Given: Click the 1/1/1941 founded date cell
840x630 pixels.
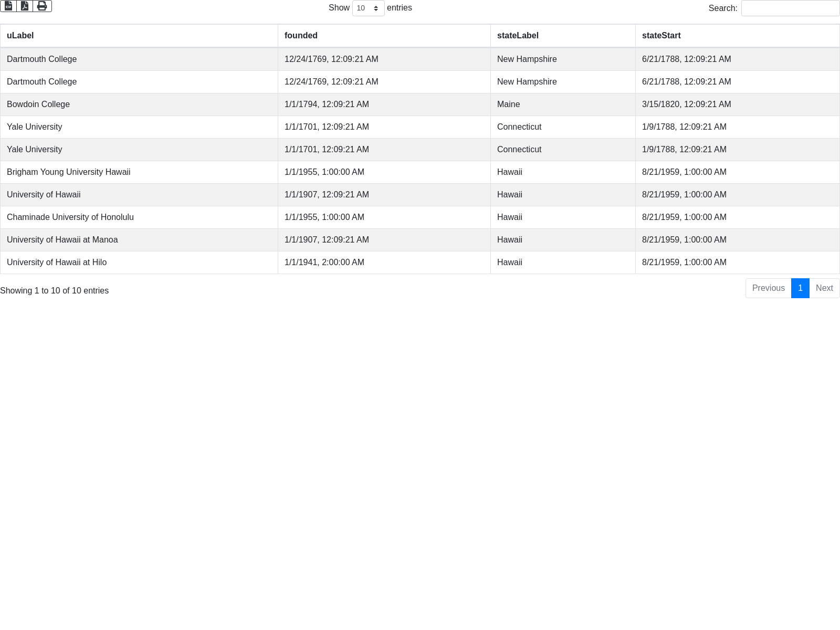Looking at the screenshot, I should click(324, 262).
